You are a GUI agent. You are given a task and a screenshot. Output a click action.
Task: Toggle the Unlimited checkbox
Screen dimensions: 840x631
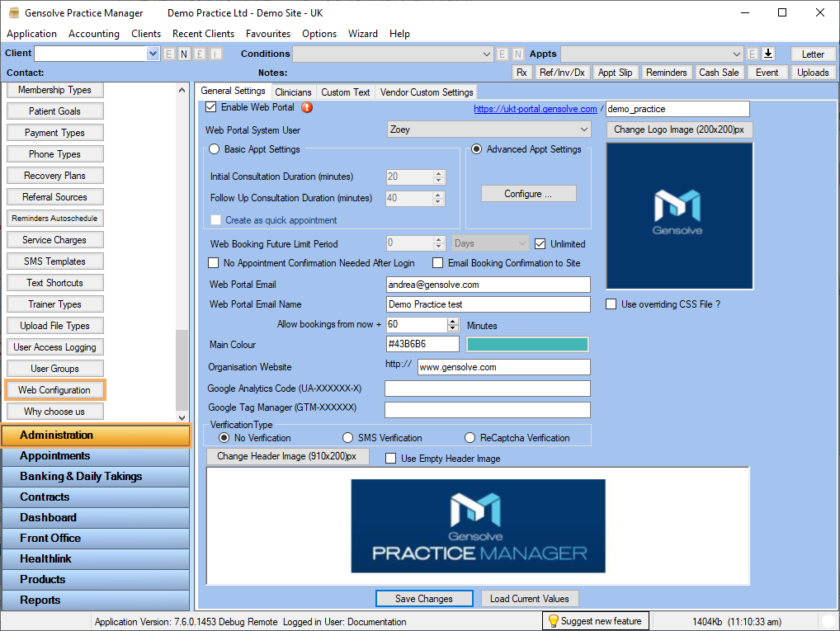point(540,243)
